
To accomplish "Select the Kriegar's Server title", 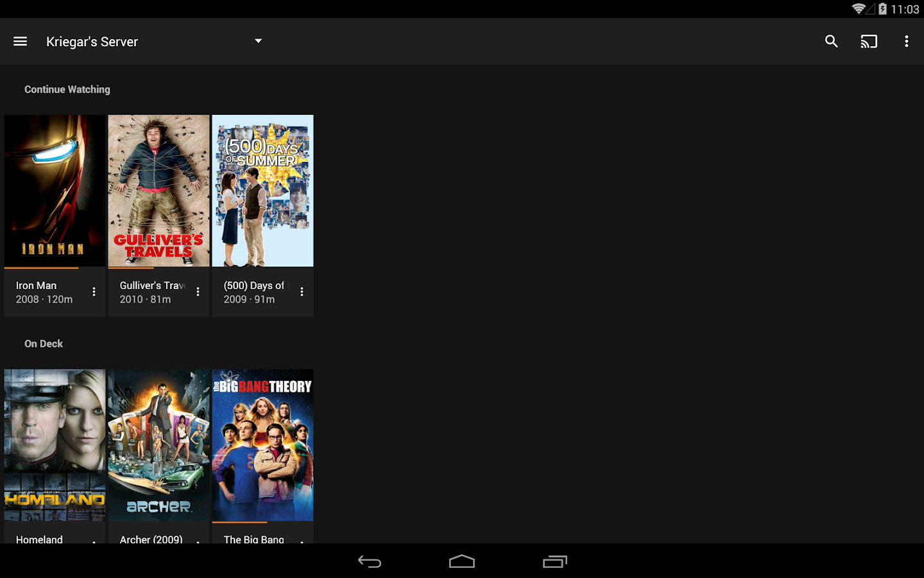I will coord(92,42).
